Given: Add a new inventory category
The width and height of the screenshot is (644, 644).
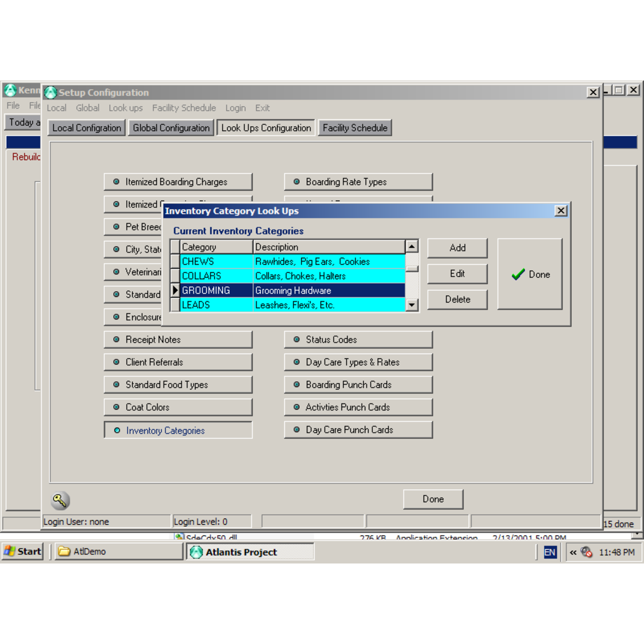Looking at the screenshot, I should [x=457, y=248].
